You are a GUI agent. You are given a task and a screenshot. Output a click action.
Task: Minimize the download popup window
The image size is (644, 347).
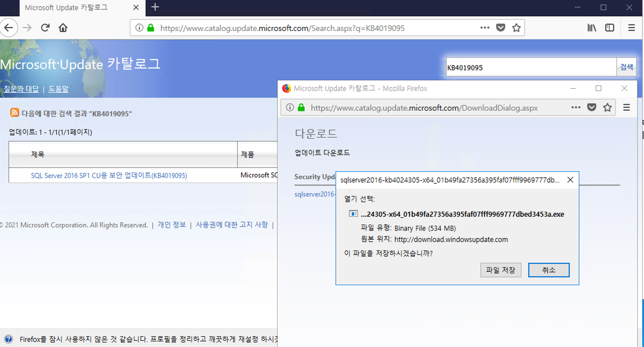click(573, 88)
